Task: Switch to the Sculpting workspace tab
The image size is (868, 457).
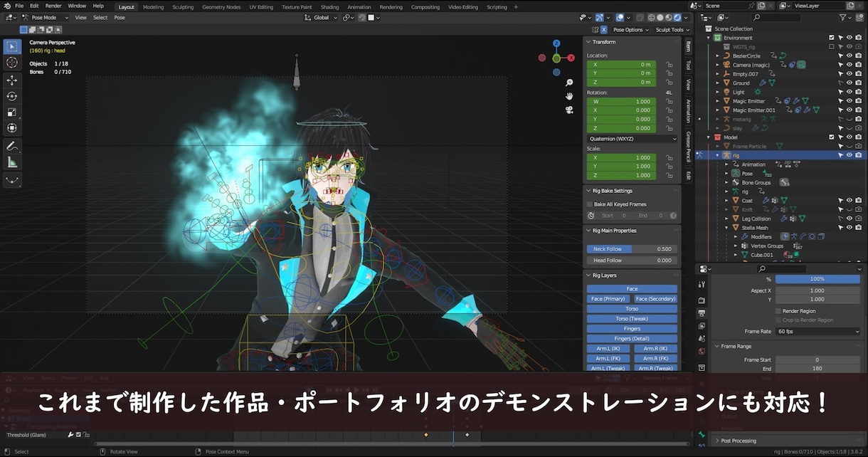Action: click(183, 7)
